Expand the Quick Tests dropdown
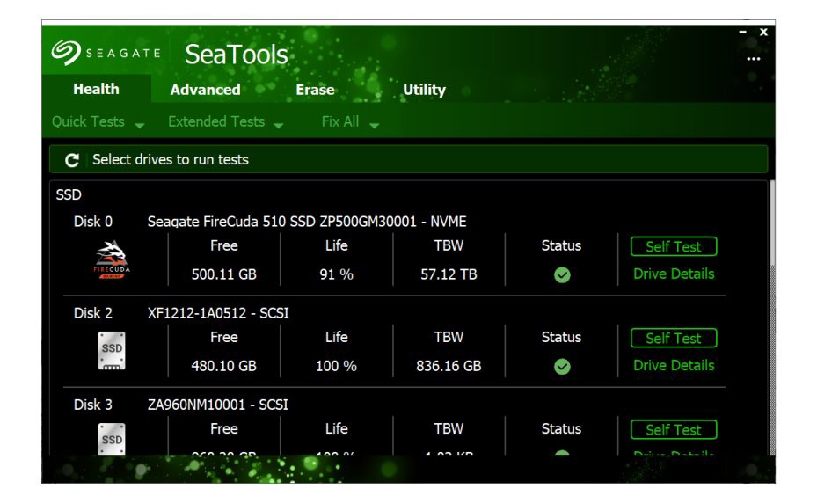The image size is (817, 504). pos(98,122)
